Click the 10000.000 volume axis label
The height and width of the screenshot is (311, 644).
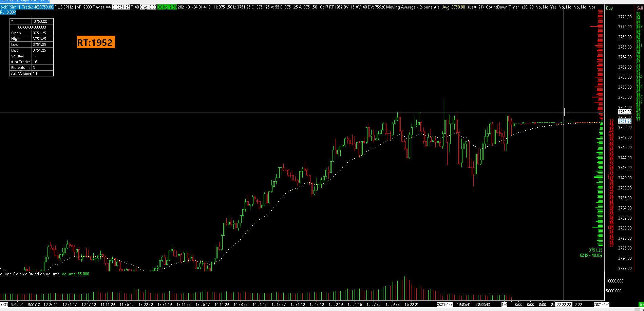tap(615, 281)
